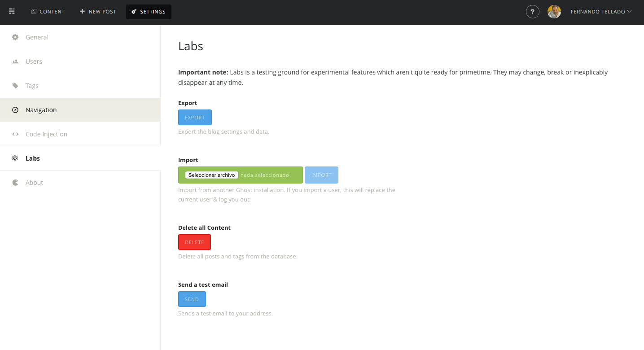Viewport: 644px width, 350px height.
Task: Open the help question mark icon
Action: pos(532,12)
